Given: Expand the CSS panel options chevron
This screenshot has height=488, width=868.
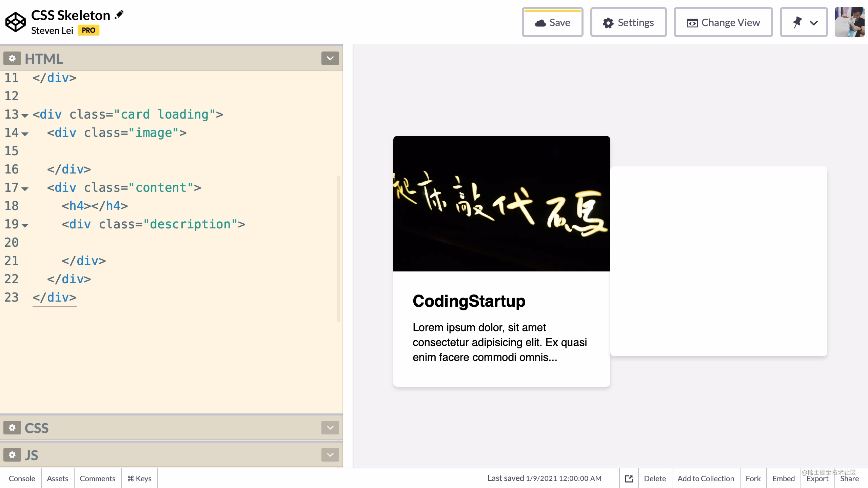Looking at the screenshot, I should (x=330, y=428).
